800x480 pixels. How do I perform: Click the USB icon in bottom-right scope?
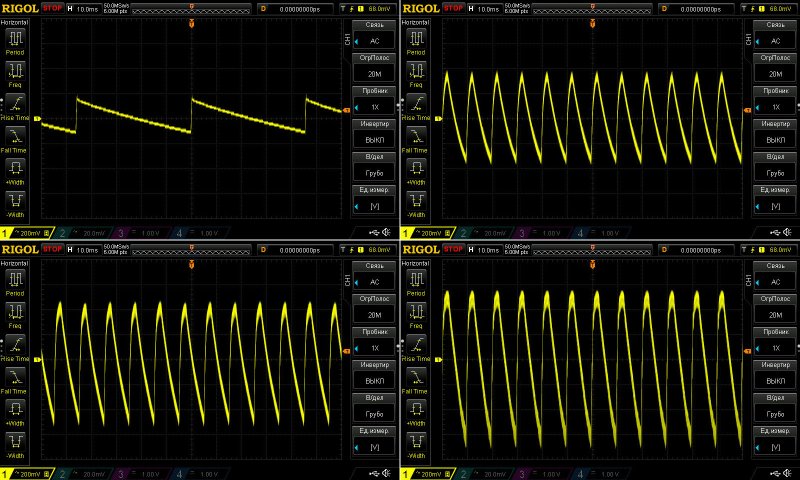[773, 472]
